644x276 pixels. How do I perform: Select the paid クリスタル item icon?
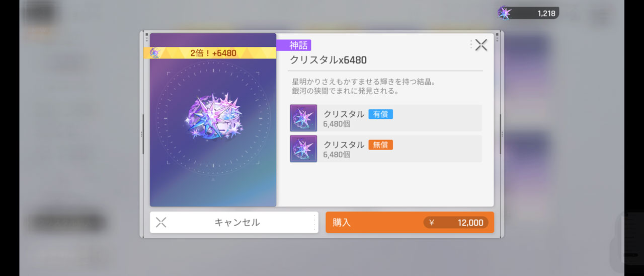(x=303, y=118)
